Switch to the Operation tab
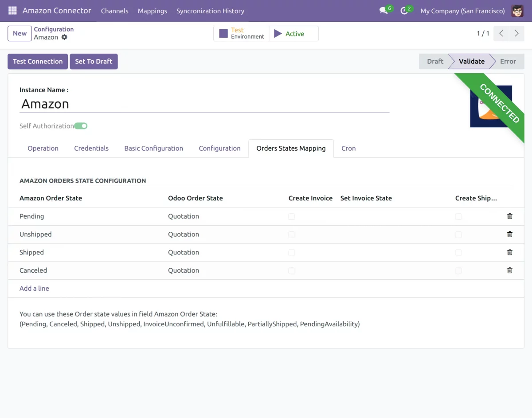532x418 pixels. [43, 148]
